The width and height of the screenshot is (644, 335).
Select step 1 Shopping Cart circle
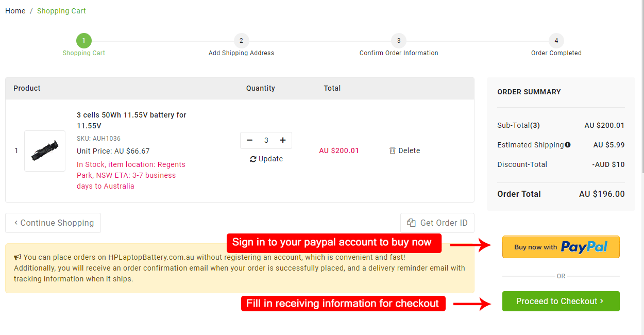coord(83,41)
